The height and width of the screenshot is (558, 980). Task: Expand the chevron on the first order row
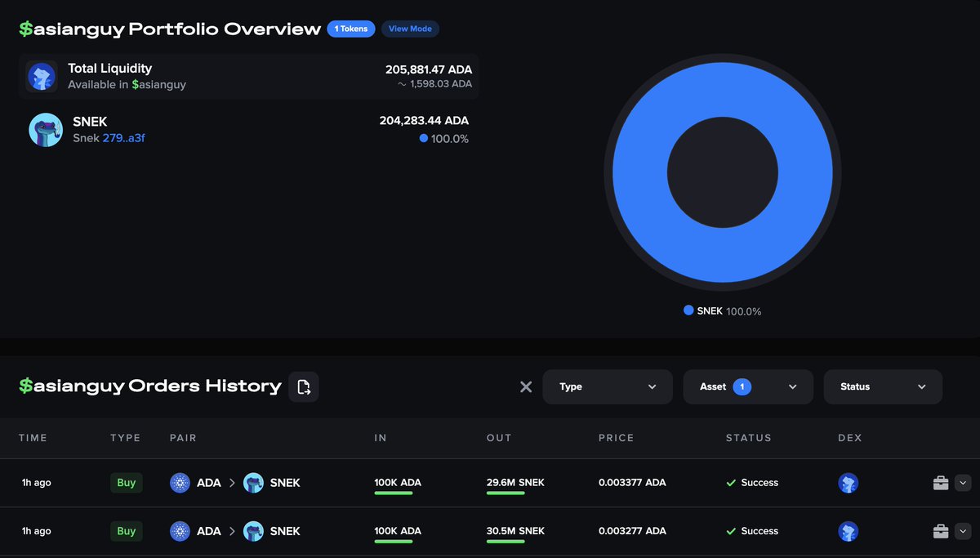coord(964,483)
